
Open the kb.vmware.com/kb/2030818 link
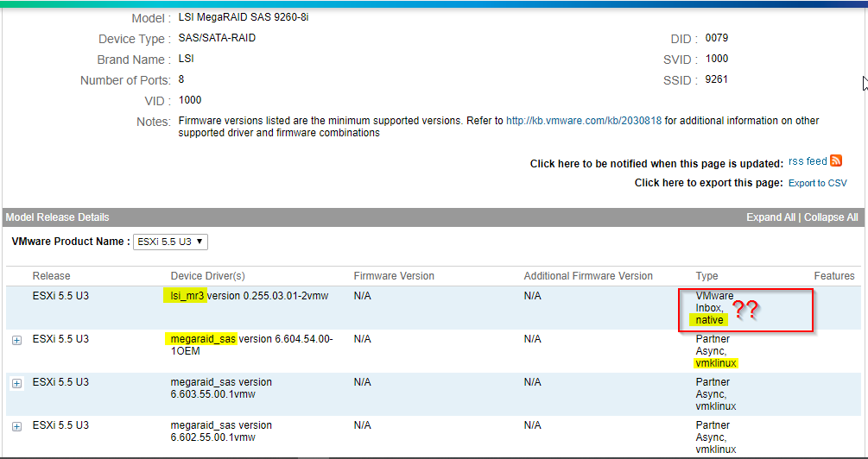coord(584,121)
